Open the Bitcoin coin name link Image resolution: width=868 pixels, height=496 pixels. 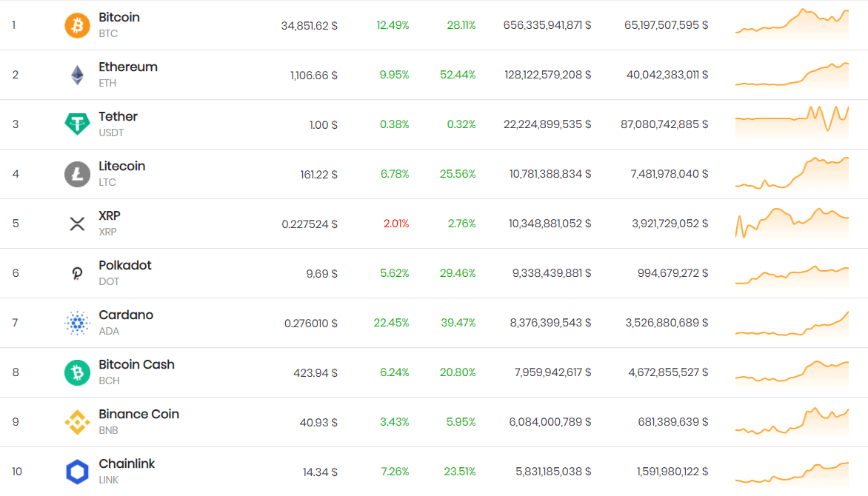point(119,17)
